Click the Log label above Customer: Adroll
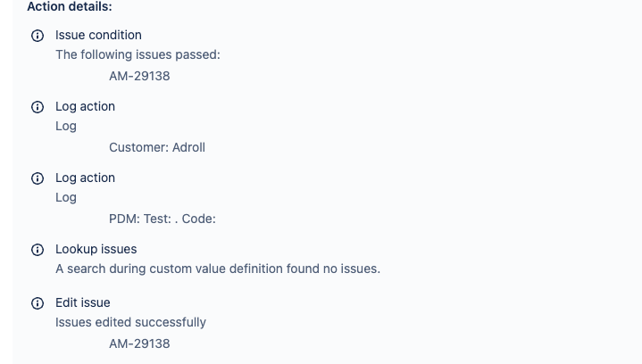Viewport: 642px width, 364px height. [x=66, y=126]
